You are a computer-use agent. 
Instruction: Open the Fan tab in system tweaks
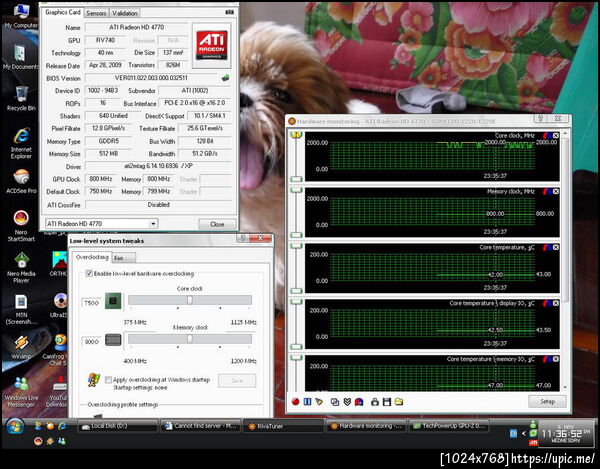tap(123, 258)
